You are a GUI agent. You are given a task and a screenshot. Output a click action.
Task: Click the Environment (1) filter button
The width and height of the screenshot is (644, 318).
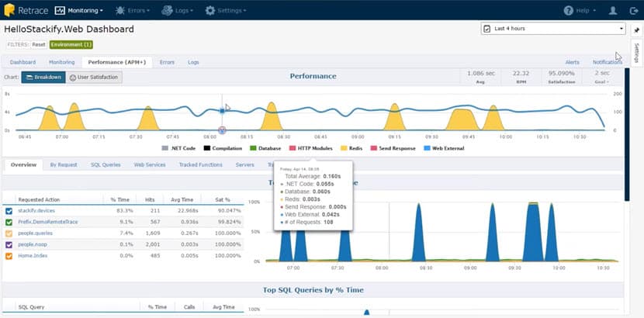(71, 45)
